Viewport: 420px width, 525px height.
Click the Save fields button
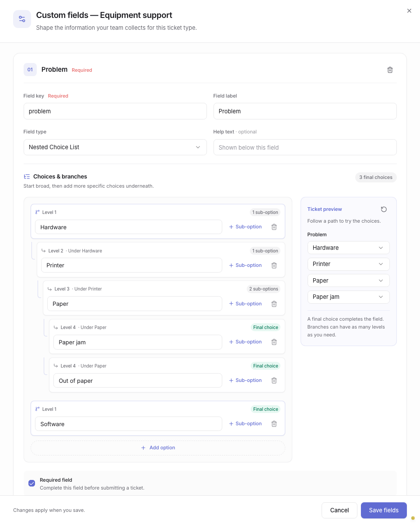pos(384,510)
